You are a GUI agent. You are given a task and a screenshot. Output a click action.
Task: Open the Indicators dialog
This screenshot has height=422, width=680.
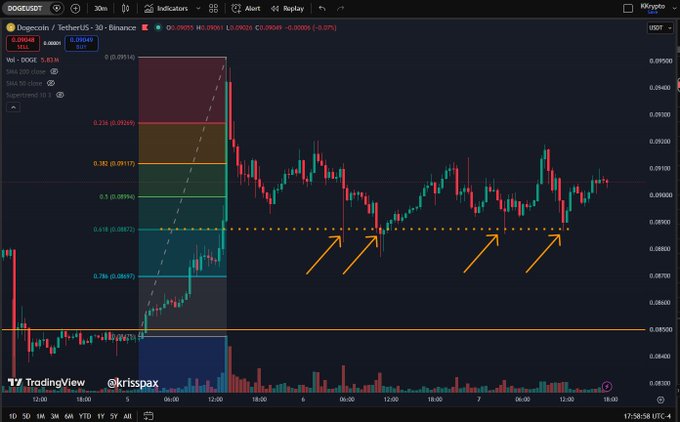click(x=166, y=8)
